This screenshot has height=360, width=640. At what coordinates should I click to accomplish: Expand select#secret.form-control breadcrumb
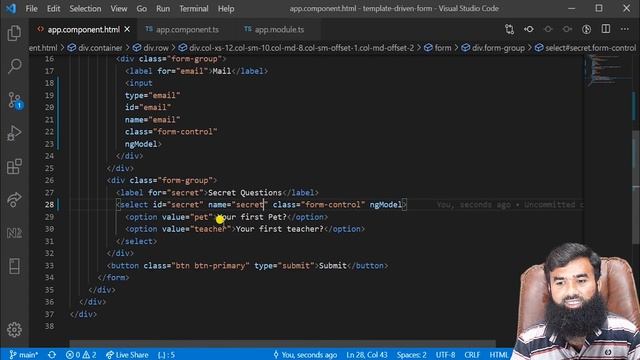pos(585,48)
